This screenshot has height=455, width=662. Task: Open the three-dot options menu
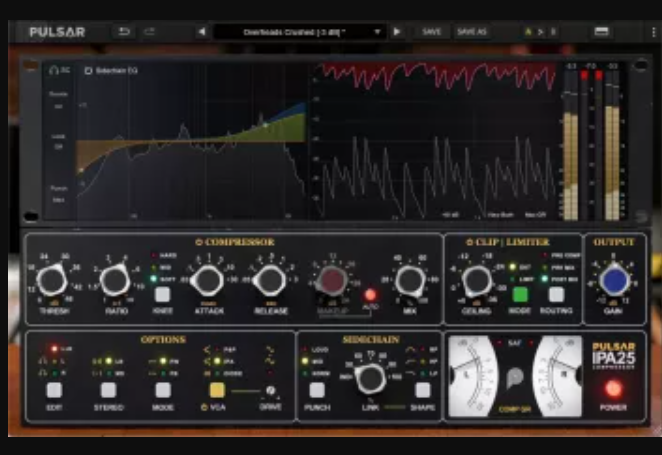654,32
